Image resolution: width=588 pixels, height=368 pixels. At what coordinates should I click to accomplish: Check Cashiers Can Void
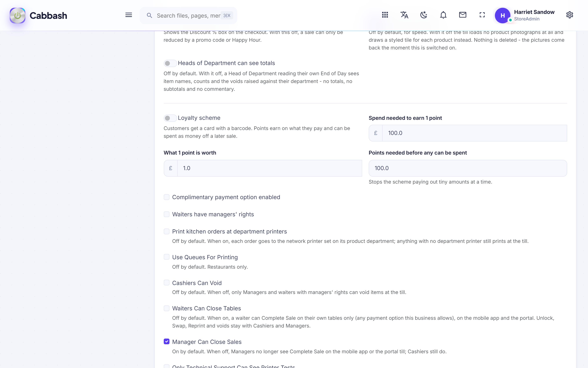[x=166, y=283]
